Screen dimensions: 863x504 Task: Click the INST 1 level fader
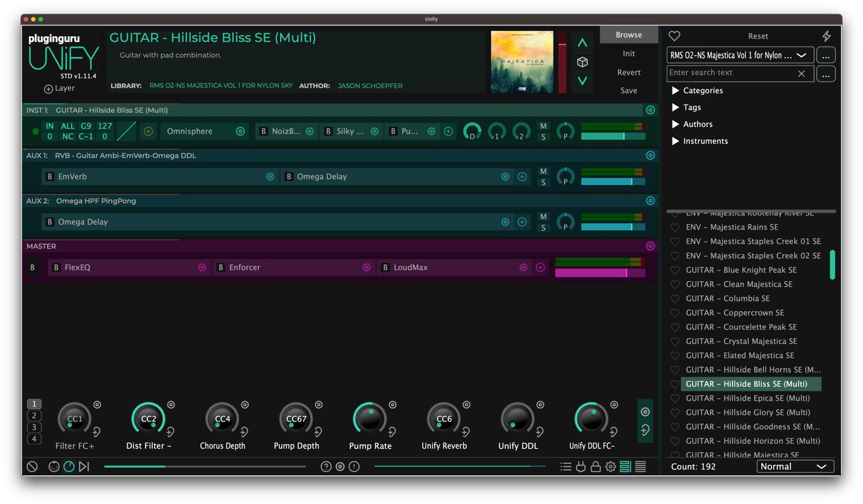click(613, 136)
